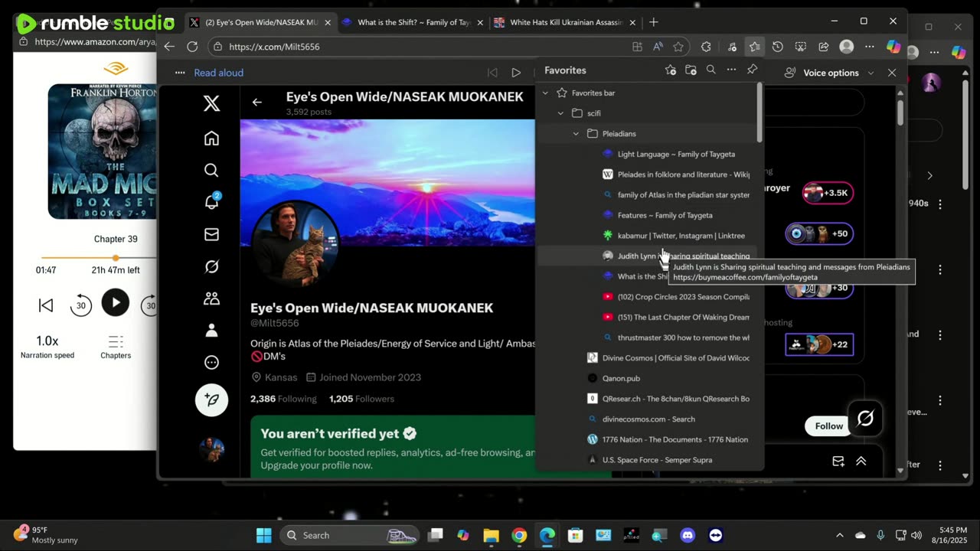Pin the Favorites panel open

[x=752, y=70]
